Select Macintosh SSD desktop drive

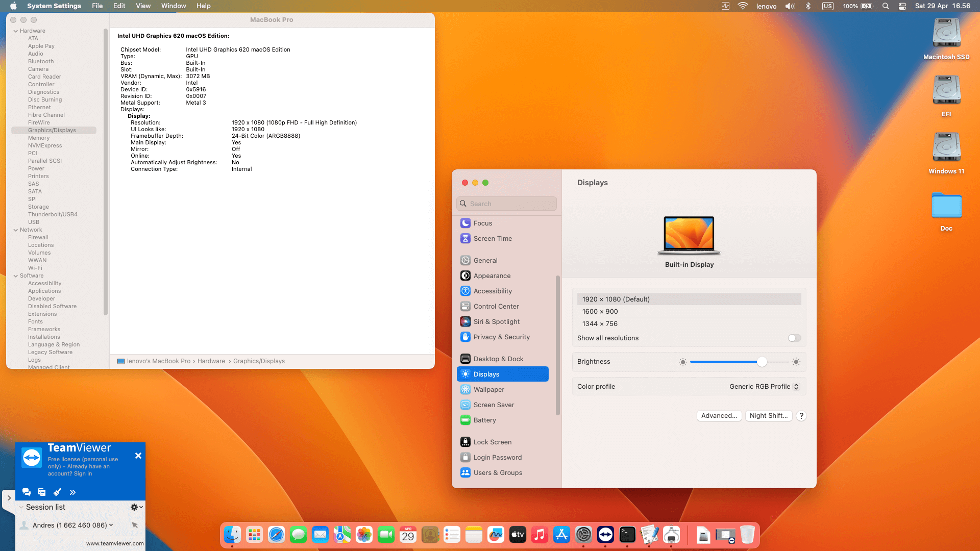946,39
